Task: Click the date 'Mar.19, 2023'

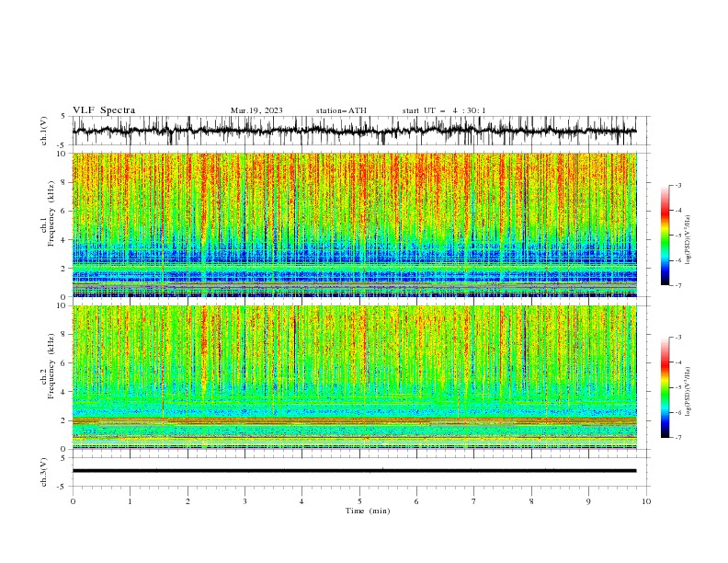Action: click(256, 110)
